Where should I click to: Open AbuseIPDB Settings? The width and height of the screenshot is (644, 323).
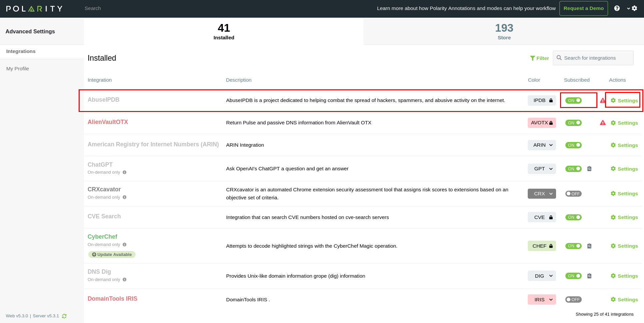(x=624, y=101)
